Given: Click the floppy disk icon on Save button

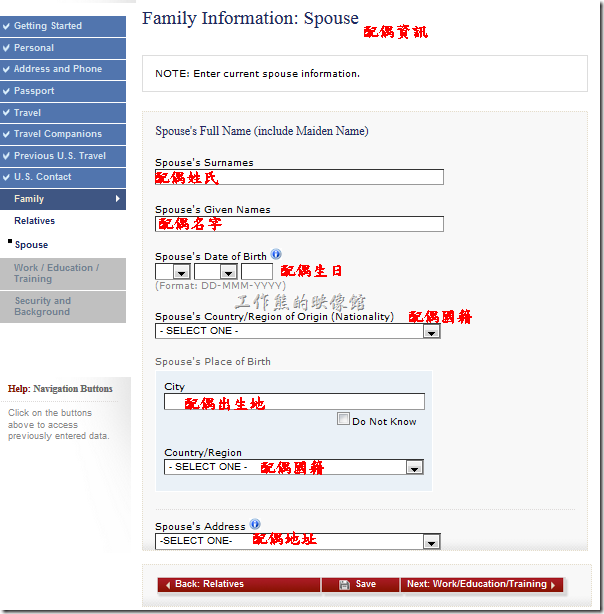Looking at the screenshot, I should pos(344,585).
